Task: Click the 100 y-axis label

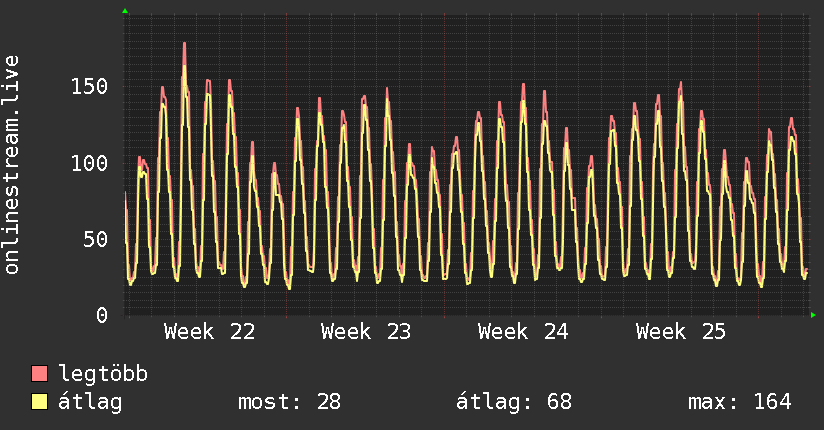Action: point(89,163)
